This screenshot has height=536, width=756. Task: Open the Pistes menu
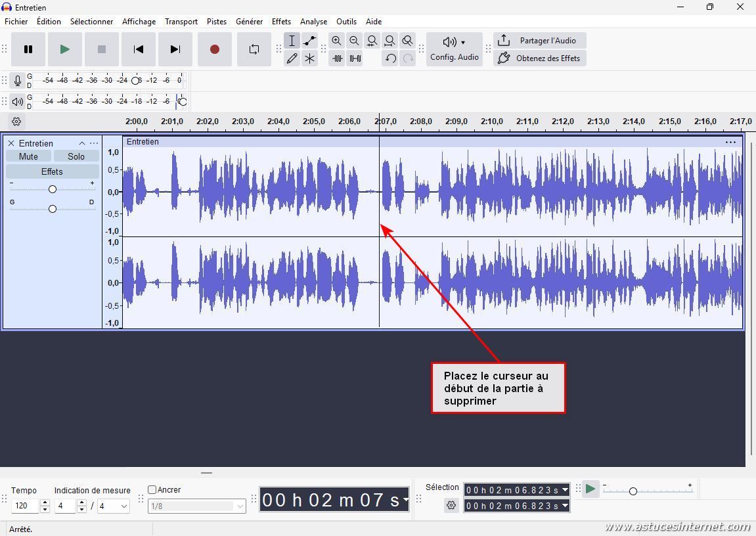[217, 22]
